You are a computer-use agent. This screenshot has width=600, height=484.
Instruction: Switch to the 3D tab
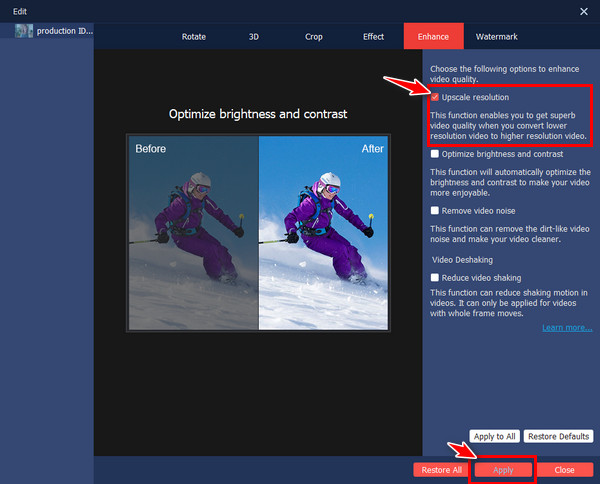pos(253,37)
